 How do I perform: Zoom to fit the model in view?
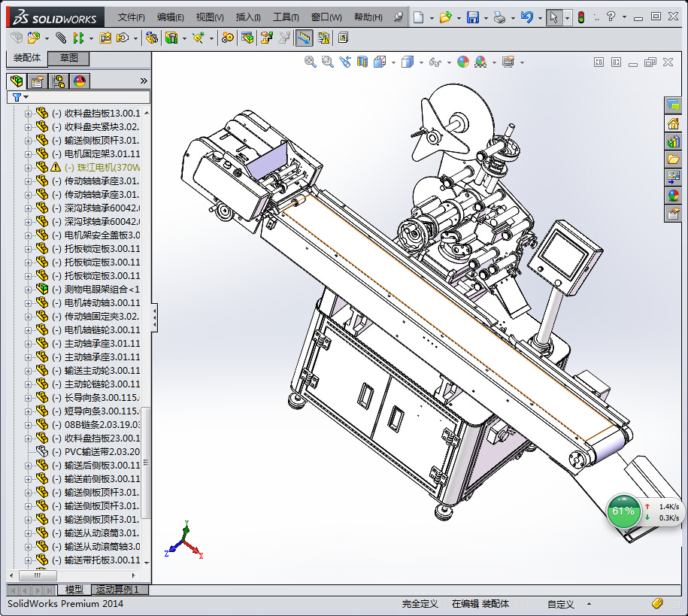(311, 62)
